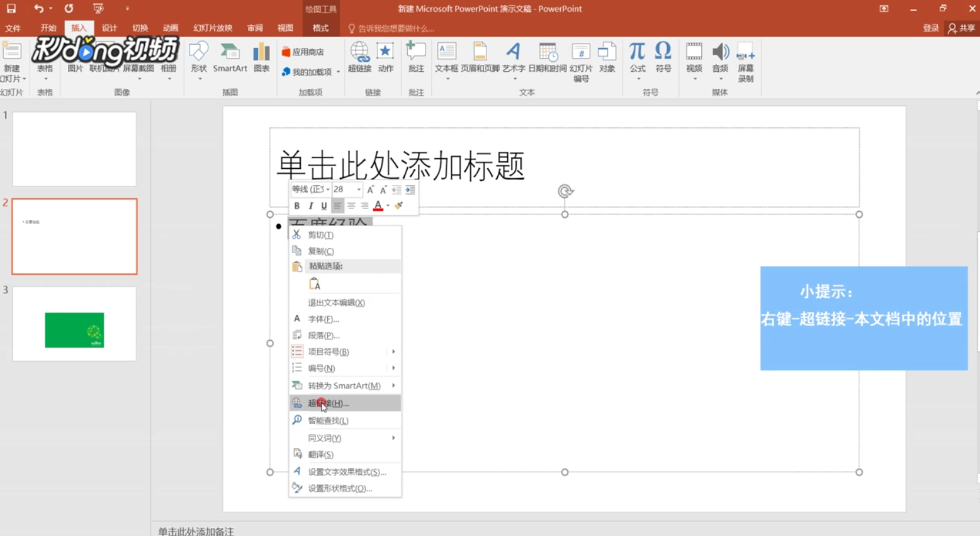Toggle underline formatting
The width and height of the screenshot is (980, 536).
(x=323, y=206)
